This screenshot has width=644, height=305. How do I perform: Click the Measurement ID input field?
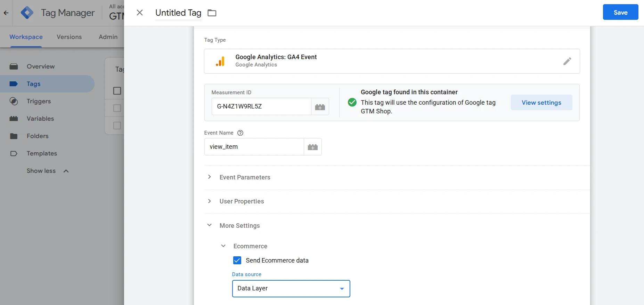(x=261, y=106)
